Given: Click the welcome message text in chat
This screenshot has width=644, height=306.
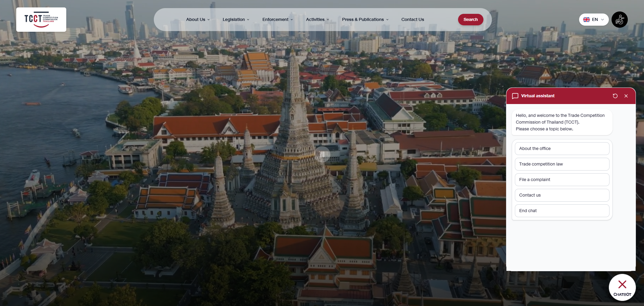Looking at the screenshot, I should [x=560, y=122].
